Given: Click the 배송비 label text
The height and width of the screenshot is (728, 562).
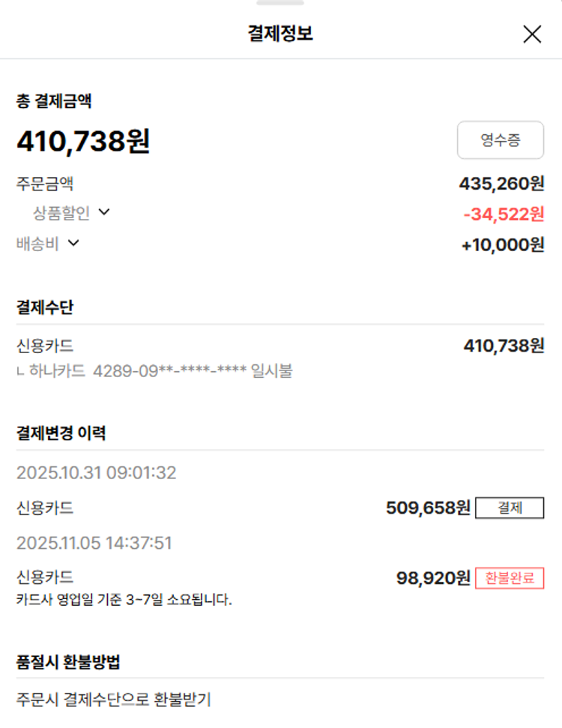Looking at the screenshot, I should pyautogui.click(x=37, y=243).
